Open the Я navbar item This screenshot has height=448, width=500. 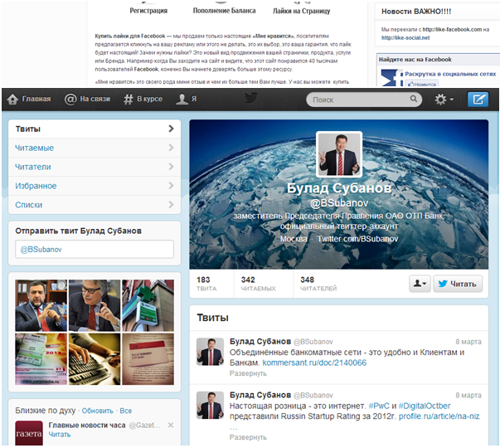tap(187, 100)
